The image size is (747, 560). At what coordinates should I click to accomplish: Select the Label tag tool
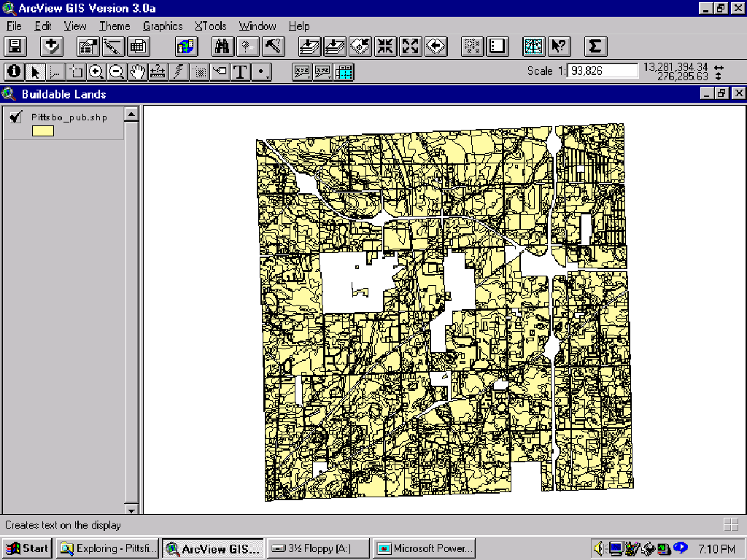coord(220,72)
